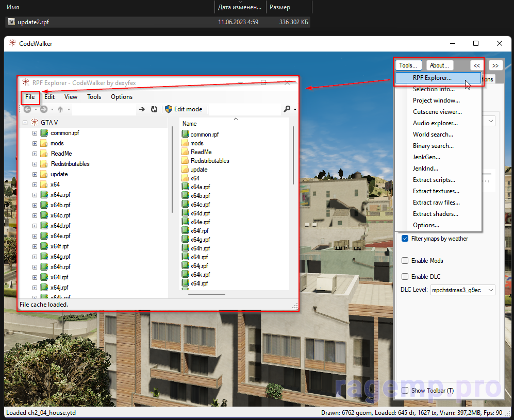Click the Back navigation arrow in RPF Explorer
514x420 pixels.
(x=27, y=109)
